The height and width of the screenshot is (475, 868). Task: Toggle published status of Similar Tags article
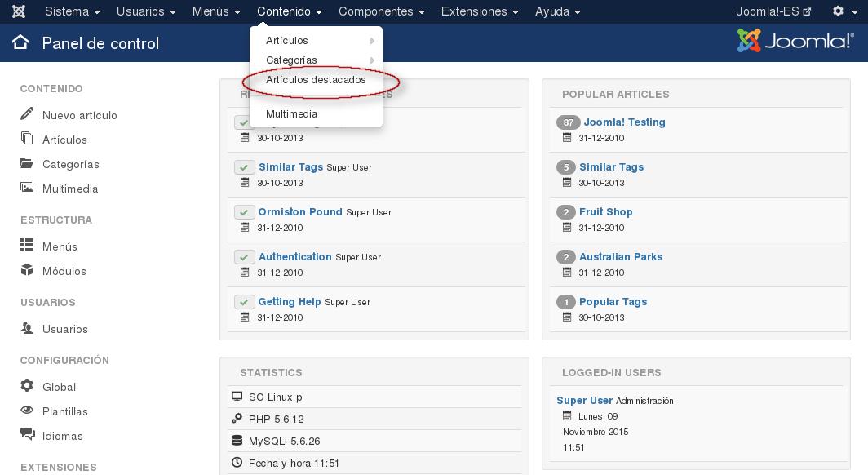245,167
